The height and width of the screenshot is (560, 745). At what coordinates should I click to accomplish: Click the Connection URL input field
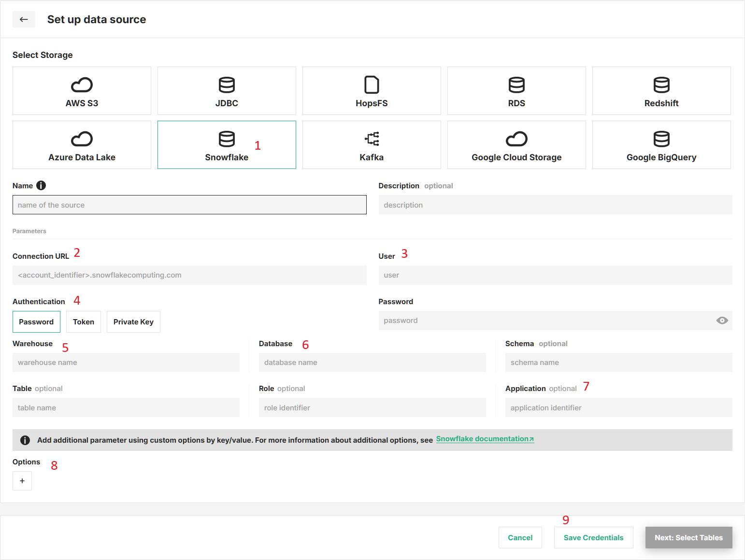[x=189, y=275]
